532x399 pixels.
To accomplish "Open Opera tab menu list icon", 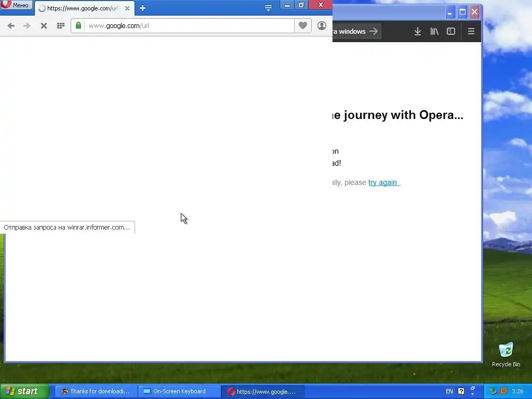I will pyautogui.click(x=268, y=8).
